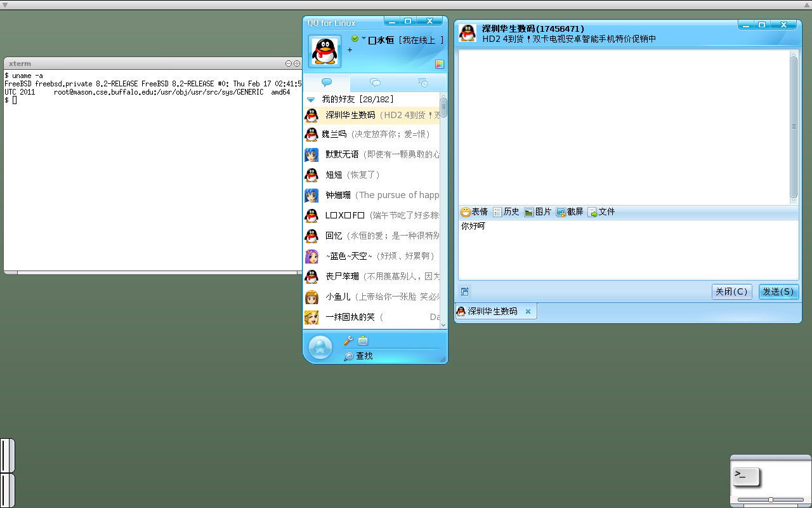Click the terminal icon in the pager
Viewport: 812px width, 508px height.
click(746, 477)
